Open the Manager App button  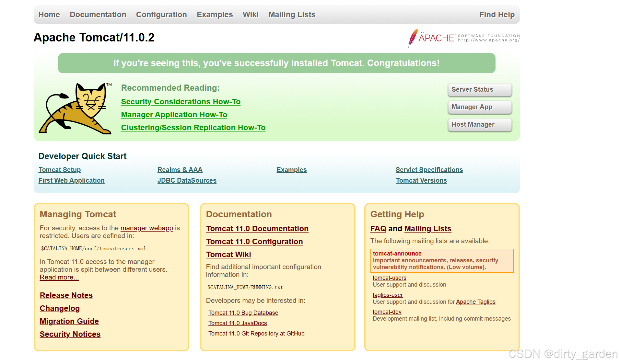point(480,107)
